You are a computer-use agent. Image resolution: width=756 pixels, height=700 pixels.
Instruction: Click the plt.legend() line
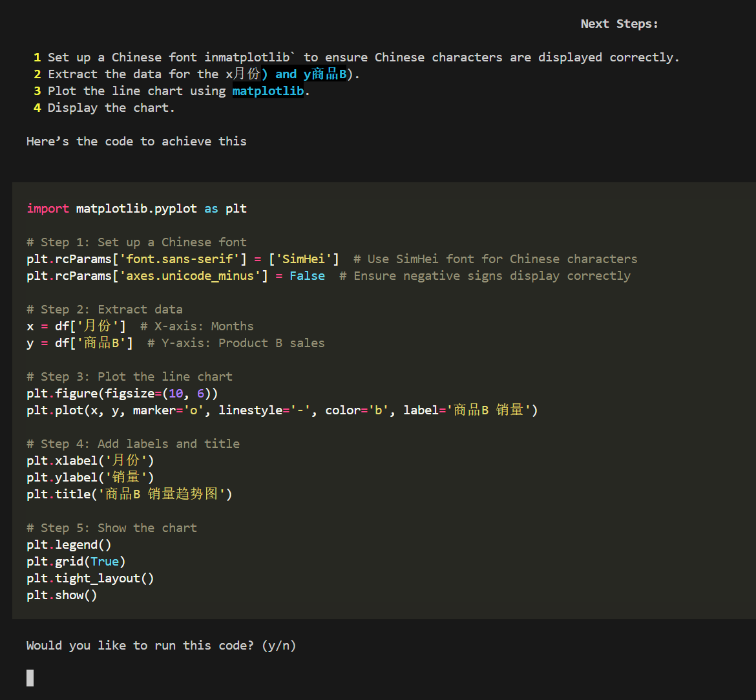pyautogui.click(x=69, y=544)
